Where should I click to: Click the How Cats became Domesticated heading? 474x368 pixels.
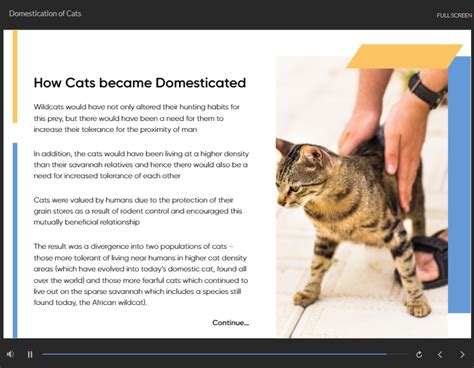(140, 83)
